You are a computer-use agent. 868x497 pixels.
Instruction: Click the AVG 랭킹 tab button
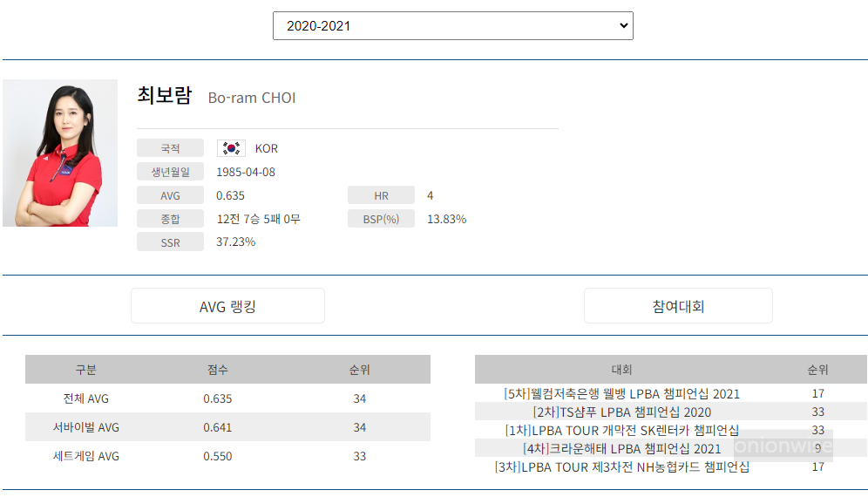pos(227,306)
